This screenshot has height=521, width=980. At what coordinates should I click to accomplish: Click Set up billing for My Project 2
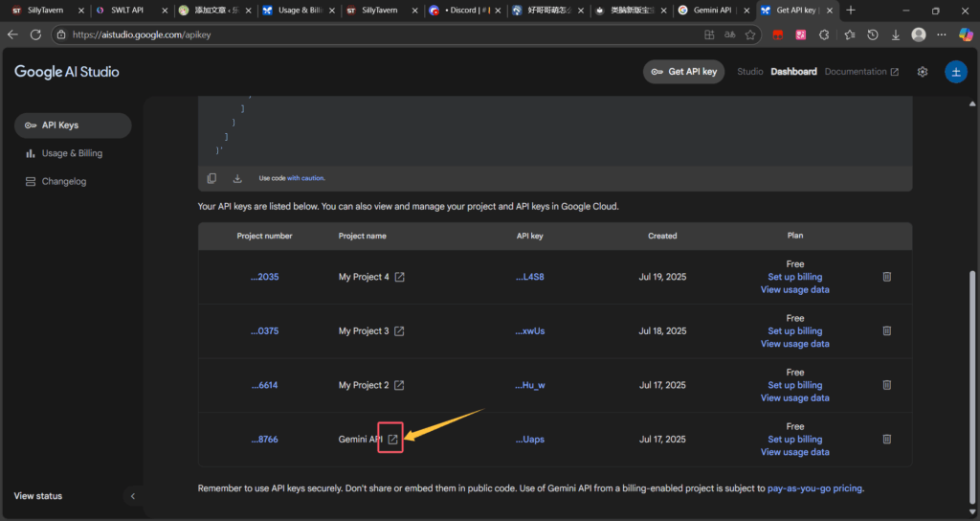(794, 385)
